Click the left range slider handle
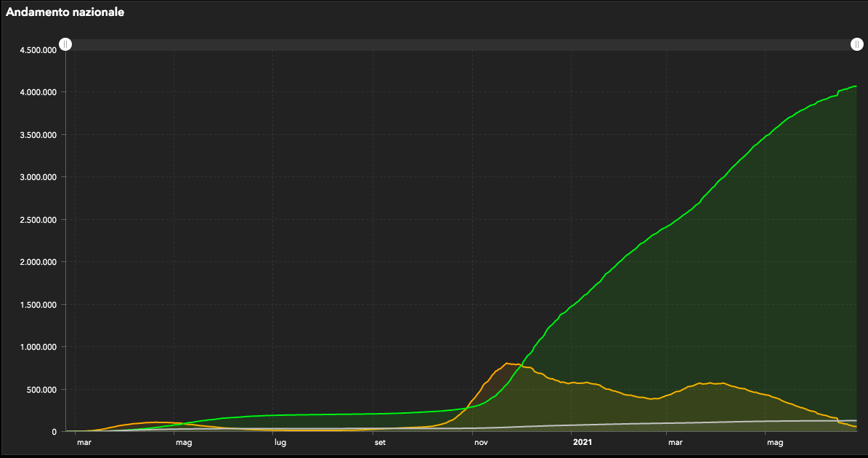Screen dimensions: 868x458 tap(65, 45)
